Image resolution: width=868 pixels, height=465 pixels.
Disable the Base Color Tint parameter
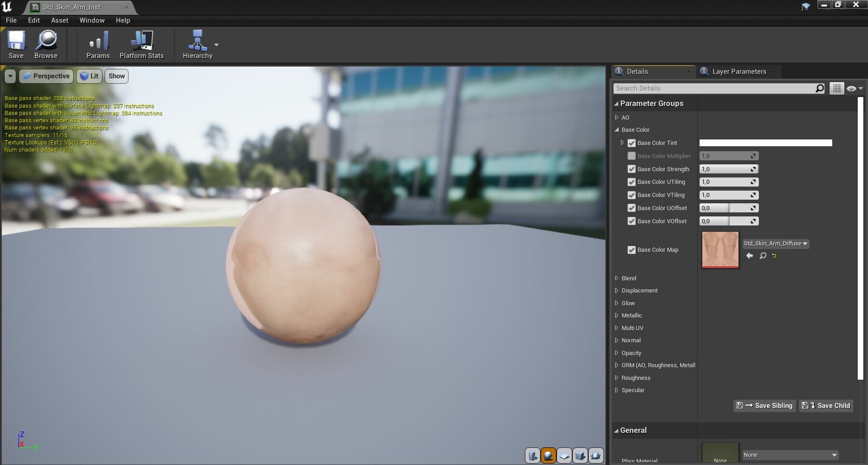click(632, 143)
